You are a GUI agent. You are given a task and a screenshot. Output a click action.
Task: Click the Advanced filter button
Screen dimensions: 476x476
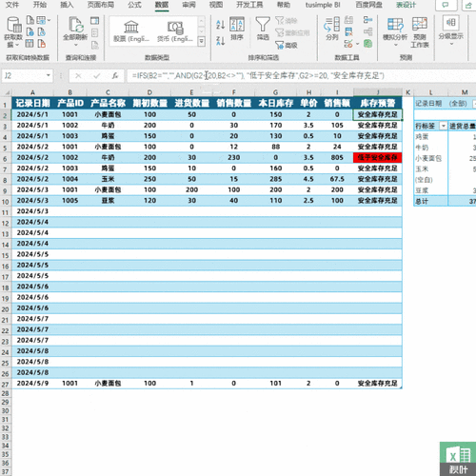click(x=286, y=46)
